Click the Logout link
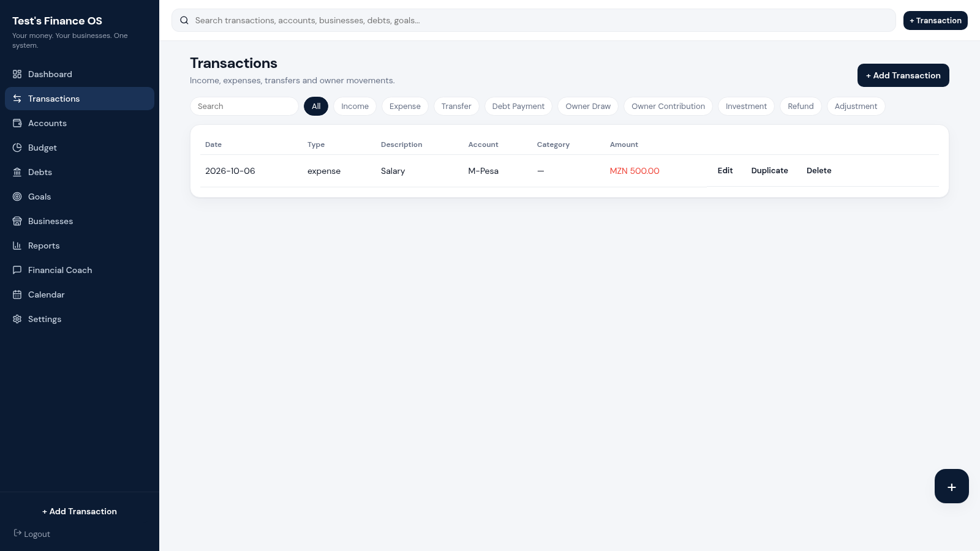Viewport: 980px width, 551px height. point(32,534)
